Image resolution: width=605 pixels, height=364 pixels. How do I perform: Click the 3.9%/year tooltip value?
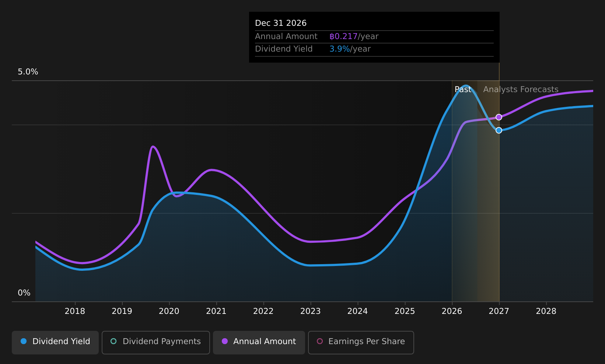pyautogui.click(x=350, y=49)
